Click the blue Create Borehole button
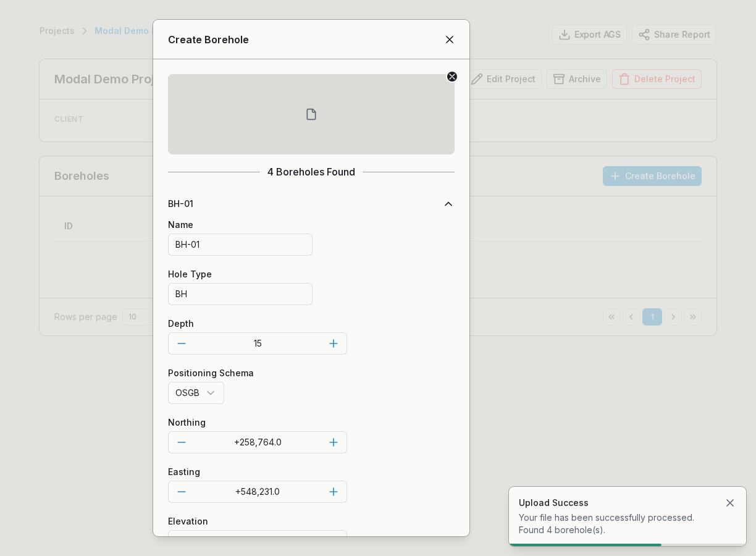 pos(652,176)
